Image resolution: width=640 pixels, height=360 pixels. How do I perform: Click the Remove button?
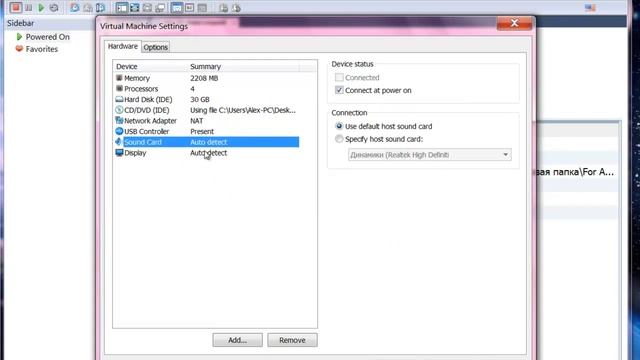(292, 340)
